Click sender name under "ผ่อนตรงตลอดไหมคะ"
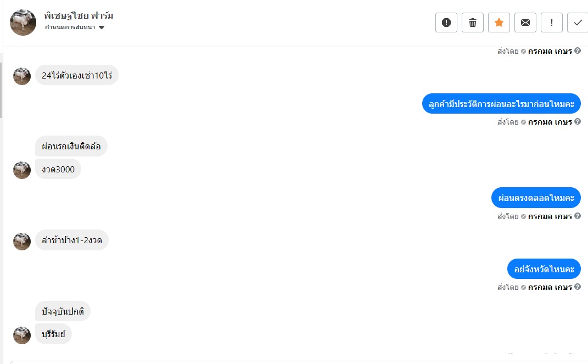 point(550,216)
